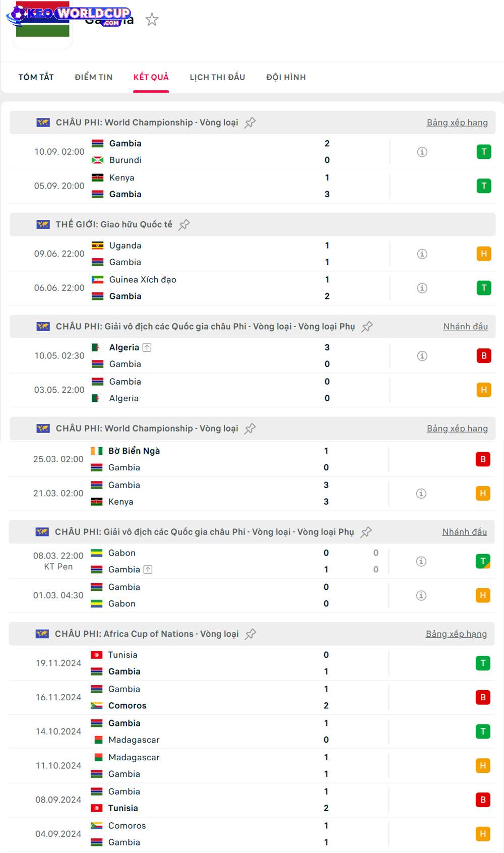Open info icon for Gambia vs Burundi match
Viewport: 504px width, 853px height.
point(422,152)
